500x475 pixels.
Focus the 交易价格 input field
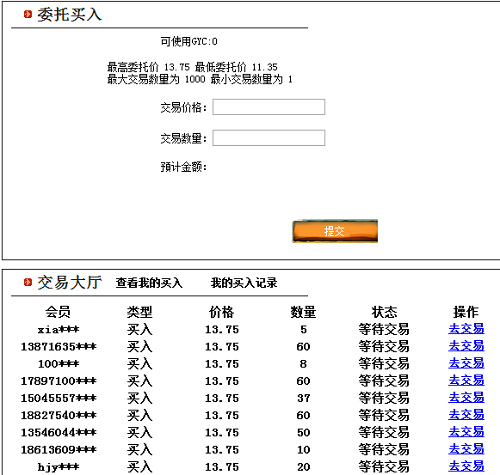click(x=269, y=107)
